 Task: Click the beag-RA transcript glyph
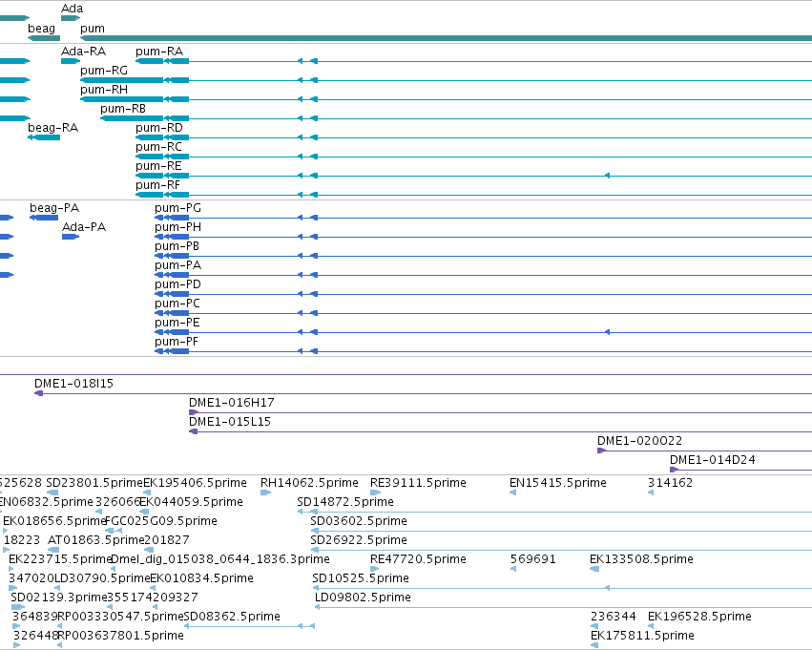[44, 137]
